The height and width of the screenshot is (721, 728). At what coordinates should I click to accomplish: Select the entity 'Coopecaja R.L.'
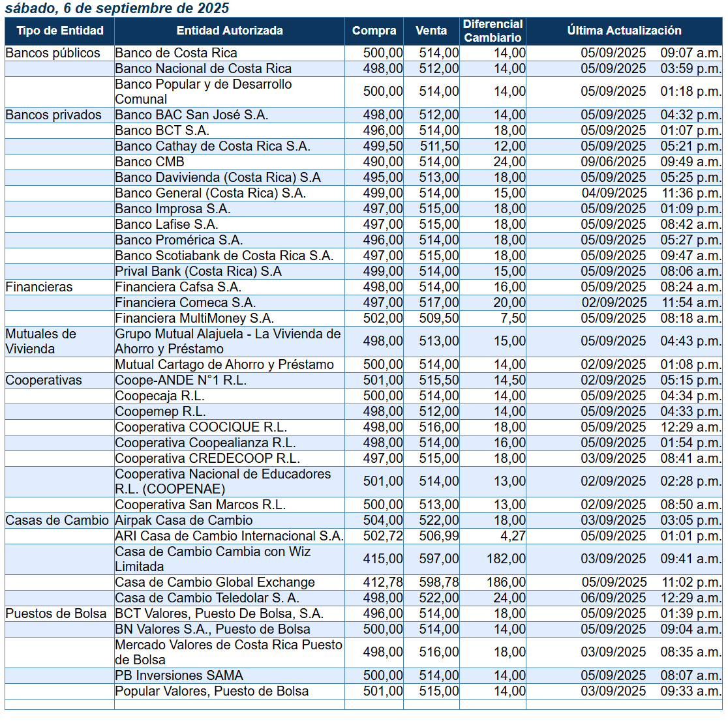click(x=160, y=396)
